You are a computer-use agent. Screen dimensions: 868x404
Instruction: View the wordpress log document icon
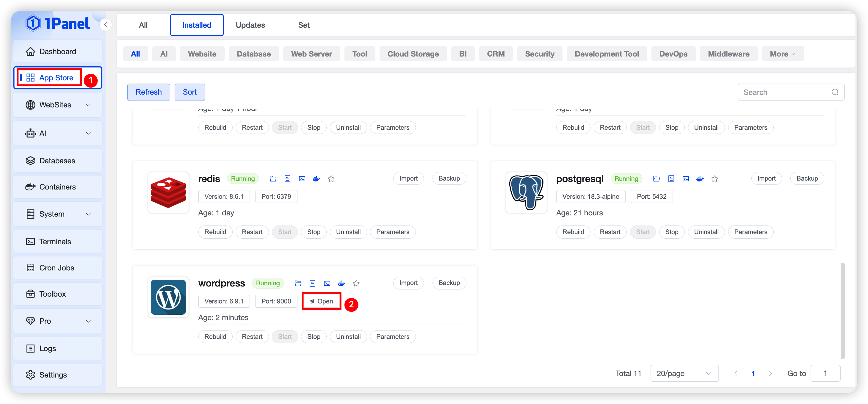point(312,284)
